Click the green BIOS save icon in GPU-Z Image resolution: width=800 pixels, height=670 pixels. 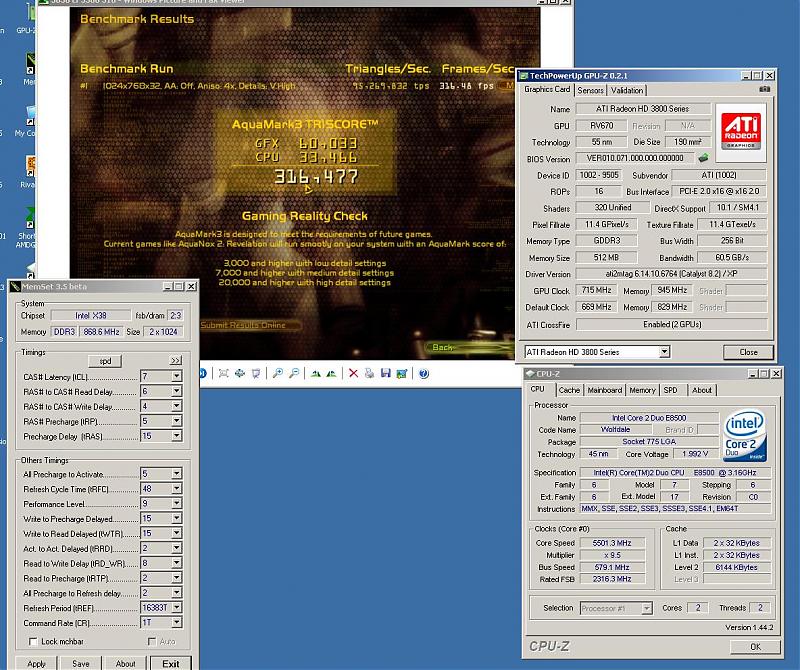pyautogui.click(x=704, y=158)
